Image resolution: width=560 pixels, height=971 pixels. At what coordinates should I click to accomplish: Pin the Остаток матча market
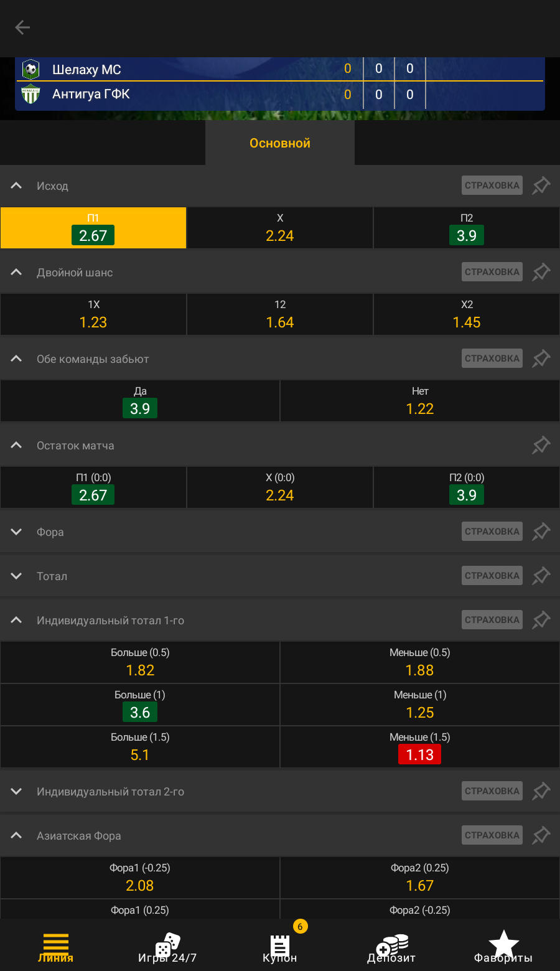tap(541, 445)
